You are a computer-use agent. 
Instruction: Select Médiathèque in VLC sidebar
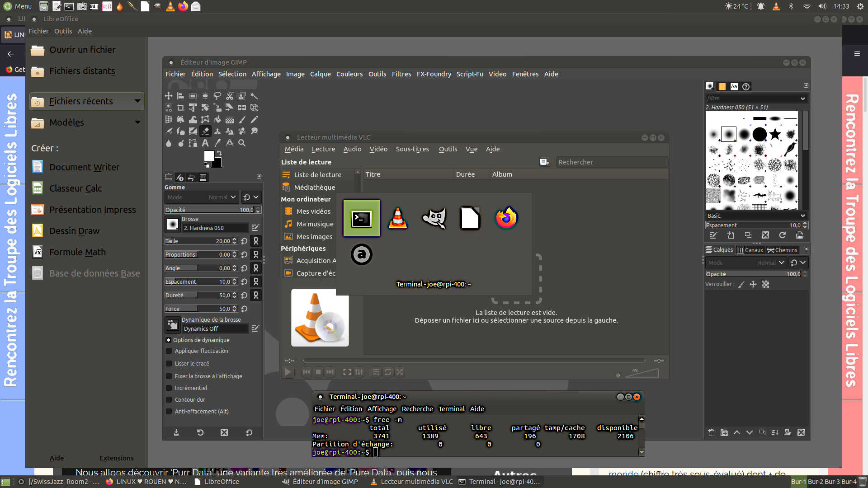315,188
